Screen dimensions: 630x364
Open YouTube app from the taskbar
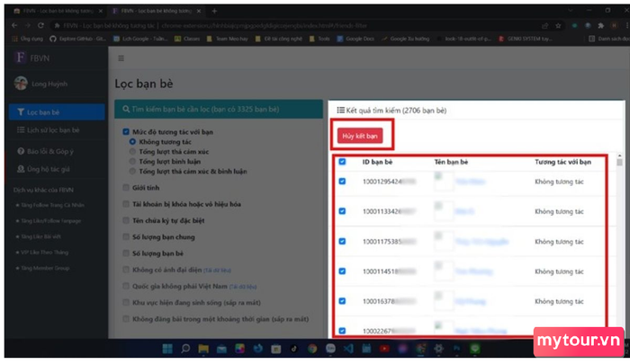[384, 349]
